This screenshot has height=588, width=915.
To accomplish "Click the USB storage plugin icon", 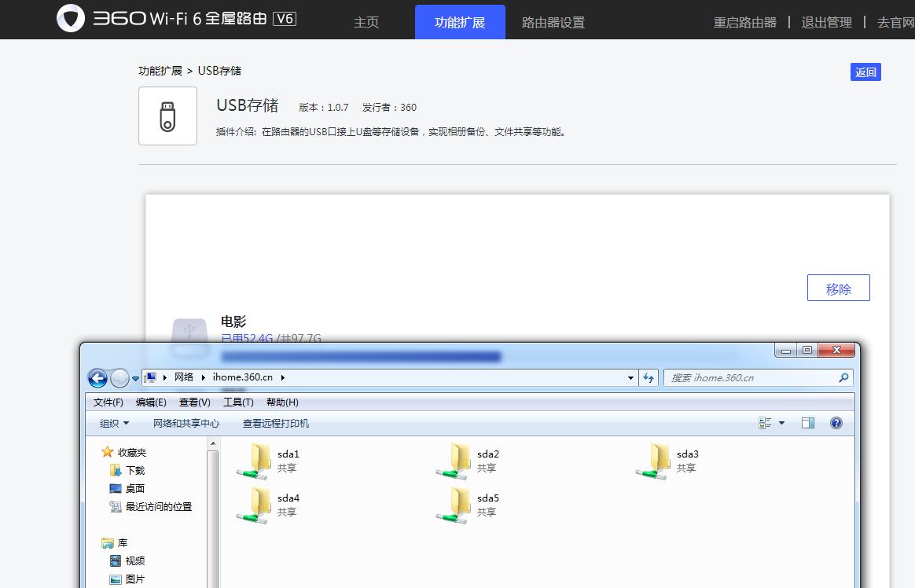I will tap(167, 116).
